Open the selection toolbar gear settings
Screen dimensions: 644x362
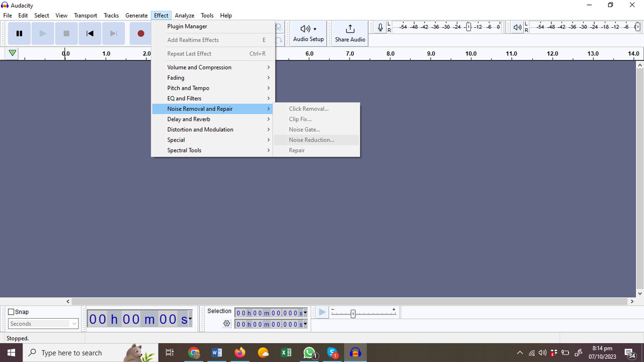pyautogui.click(x=227, y=324)
